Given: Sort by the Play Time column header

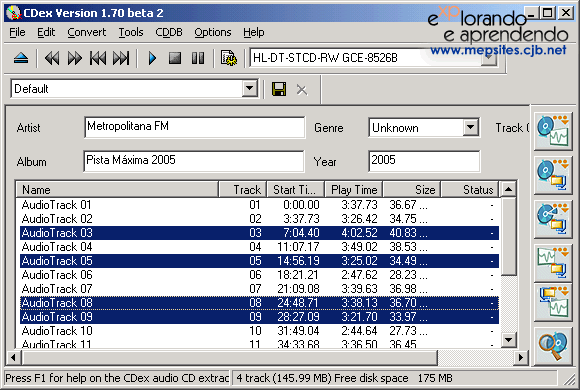Looking at the screenshot, I should coord(354,190).
